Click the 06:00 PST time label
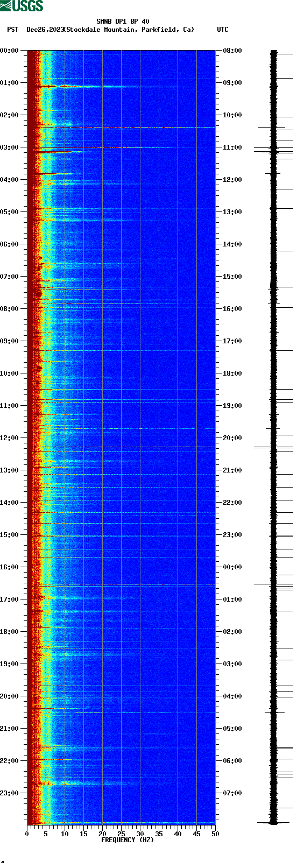The width and height of the screenshot is (297, 868). [x=9, y=244]
